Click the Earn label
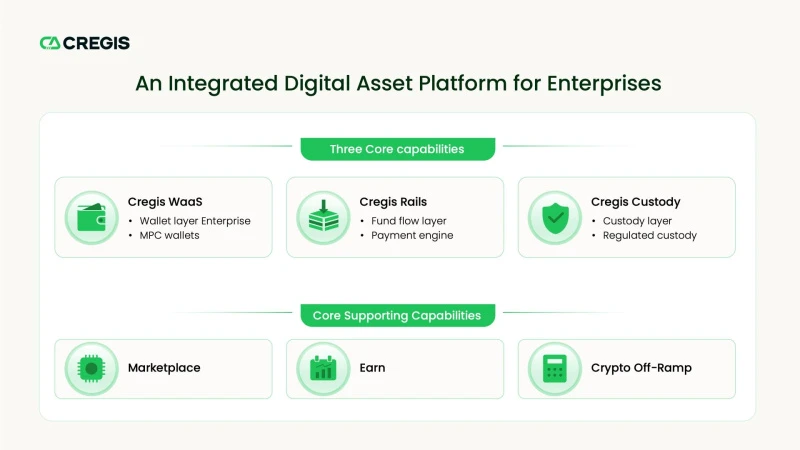 [x=372, y=368]
